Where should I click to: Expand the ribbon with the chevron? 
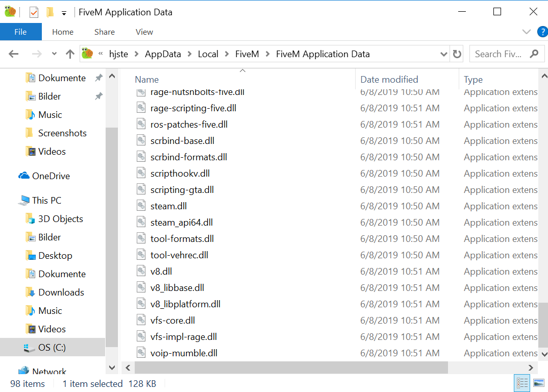(x=527, y=32)
